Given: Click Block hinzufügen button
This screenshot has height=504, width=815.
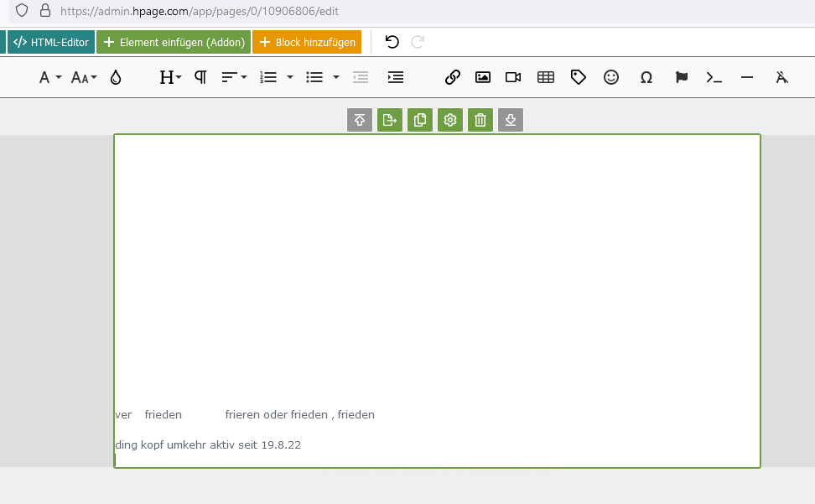Looking at the screenshot, I should tap(307, 42).
